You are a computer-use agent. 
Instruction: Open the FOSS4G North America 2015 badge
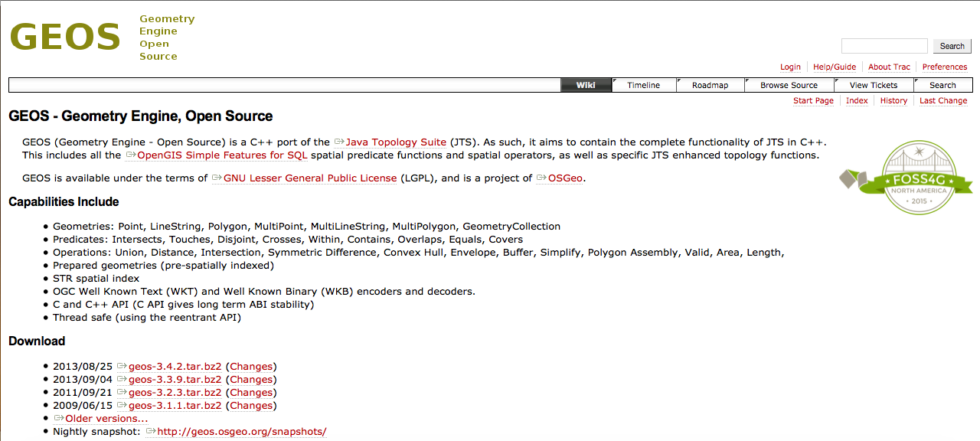(x=906, y=178)
